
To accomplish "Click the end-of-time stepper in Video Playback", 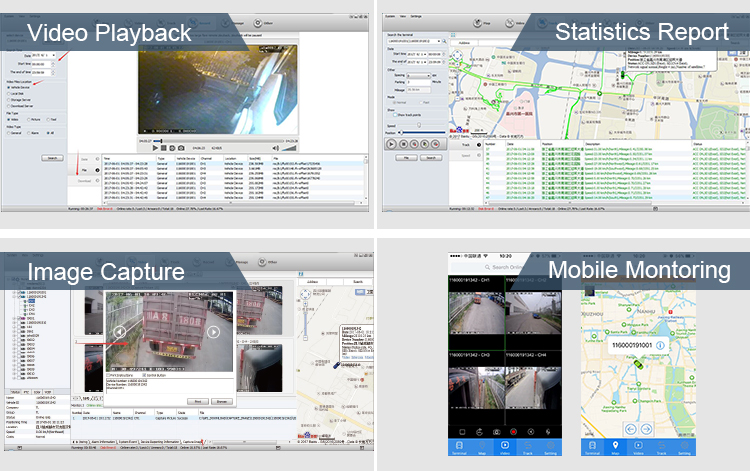I will [53, 72].
